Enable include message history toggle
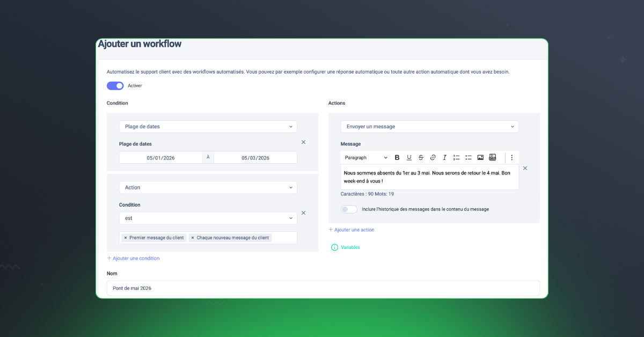The height and width of the screenshot is (337, 644). 349,209
